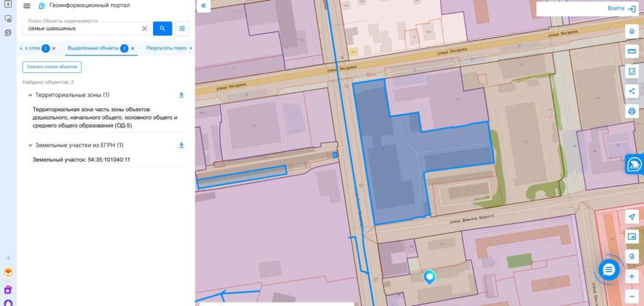Viewport: 644px width, 306px height.
Task: Download the Территориальные зоны group
Action: [181, 95]
